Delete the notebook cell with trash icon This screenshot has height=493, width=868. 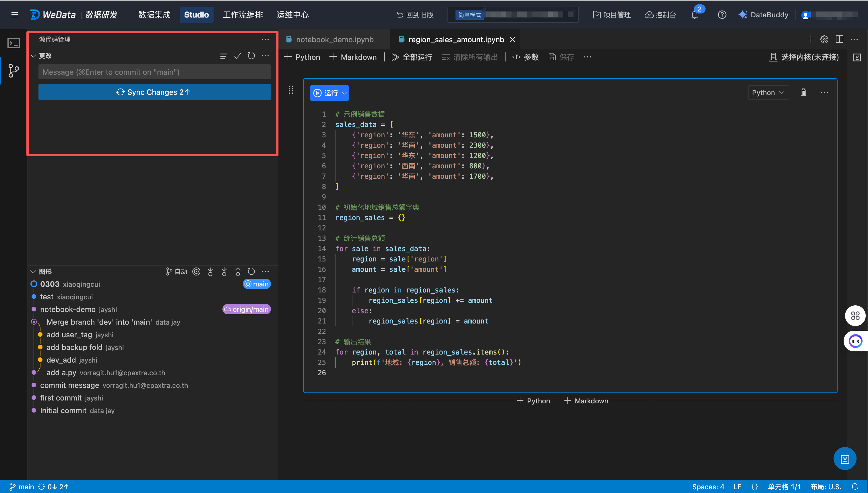[x=803, y=93]
